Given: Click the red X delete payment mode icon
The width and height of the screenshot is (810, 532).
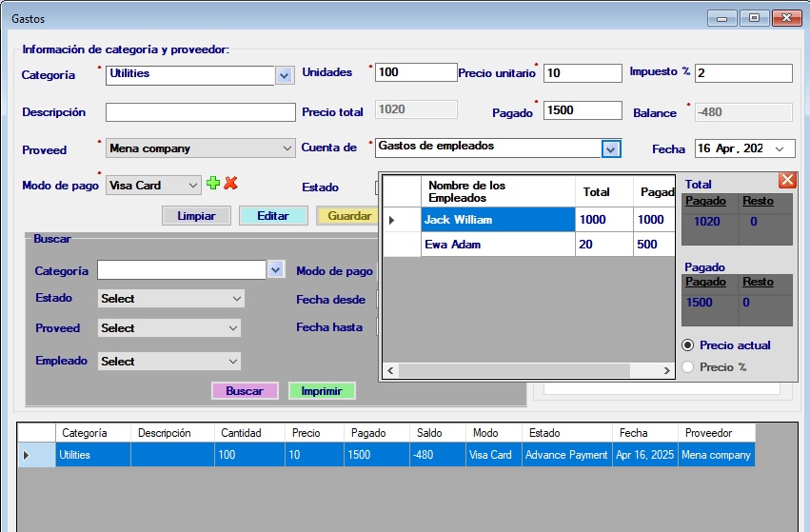Looking at the screenshot, I should click(230, 184).
